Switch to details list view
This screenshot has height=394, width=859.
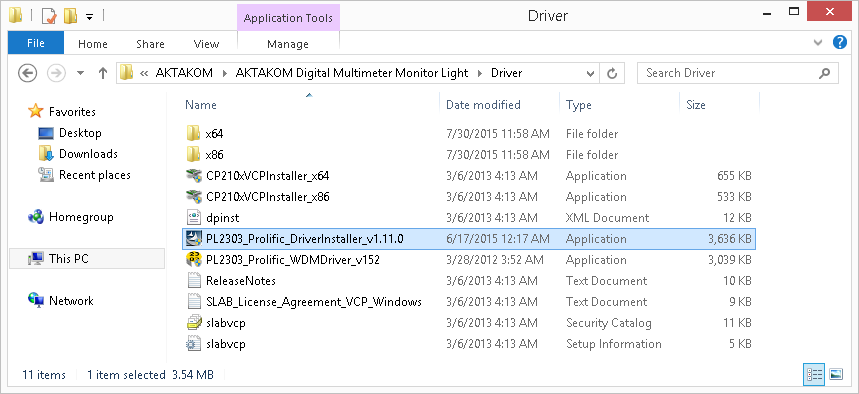pos(814,374)
